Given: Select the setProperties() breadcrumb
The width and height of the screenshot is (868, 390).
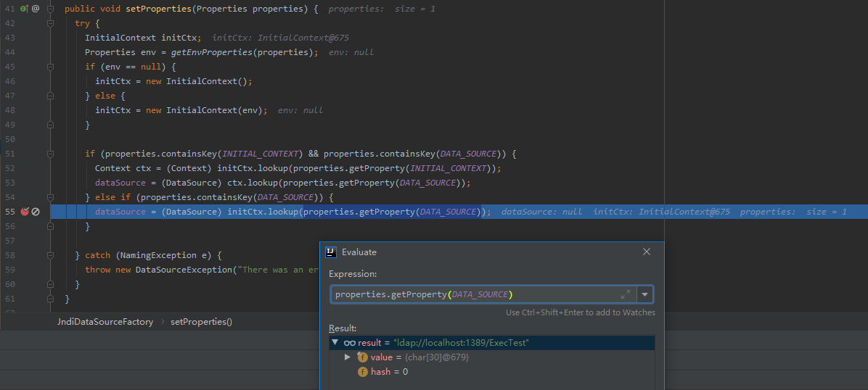Looking at the screenshot, I should pos(201,321).
